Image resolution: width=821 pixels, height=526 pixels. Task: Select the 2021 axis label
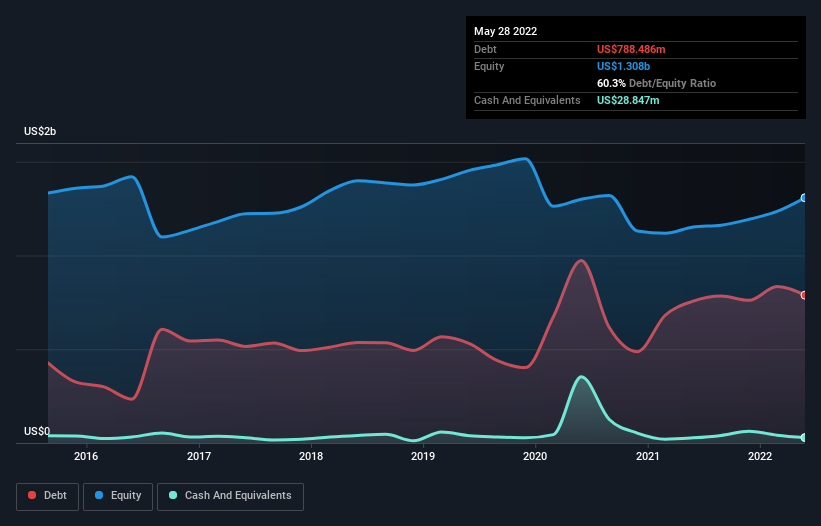point(648,456)
